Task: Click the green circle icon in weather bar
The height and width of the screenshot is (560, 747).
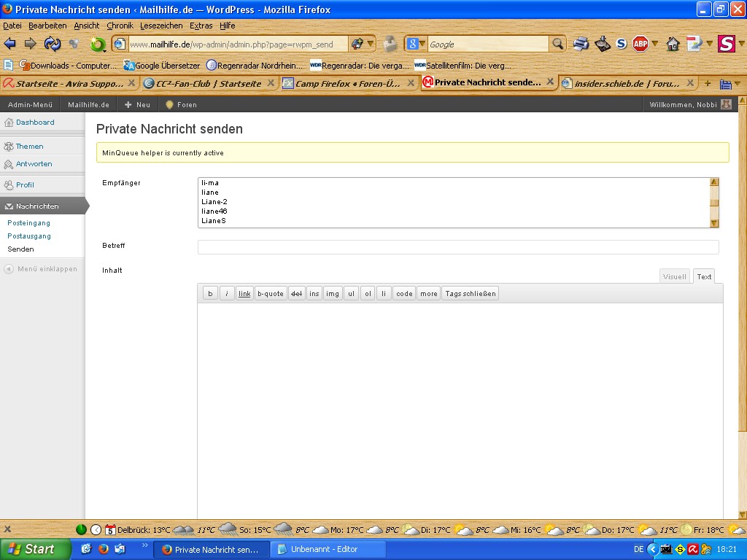Action: pyautogui.click(x=82, y=529)
